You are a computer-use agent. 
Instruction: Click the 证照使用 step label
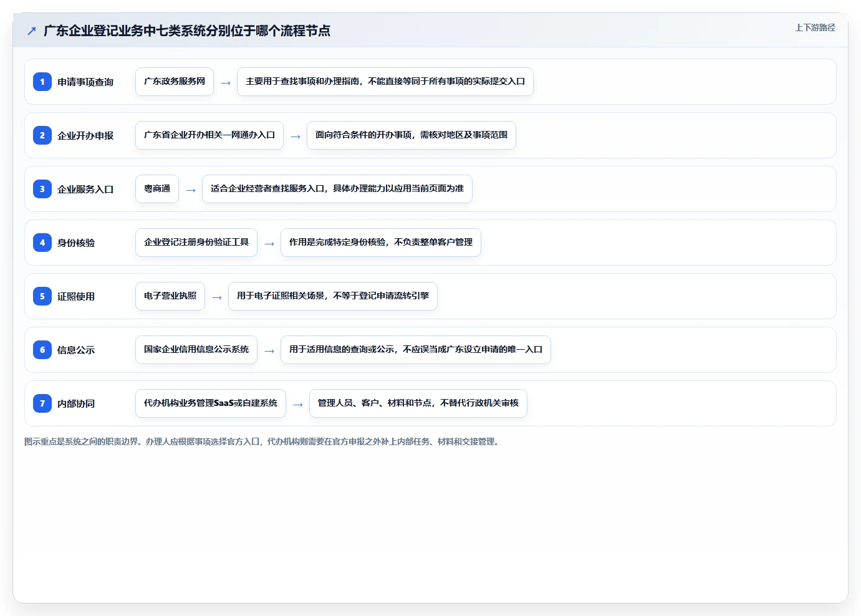(x=76, y=297)
